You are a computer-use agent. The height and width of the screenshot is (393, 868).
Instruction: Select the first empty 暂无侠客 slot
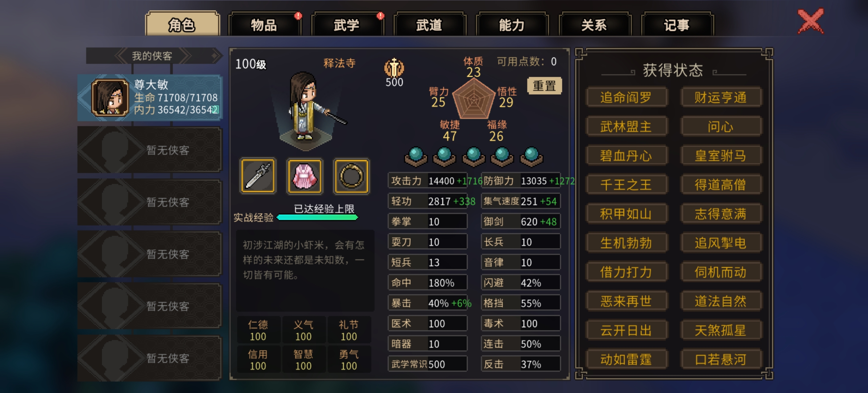coord(149,150)
